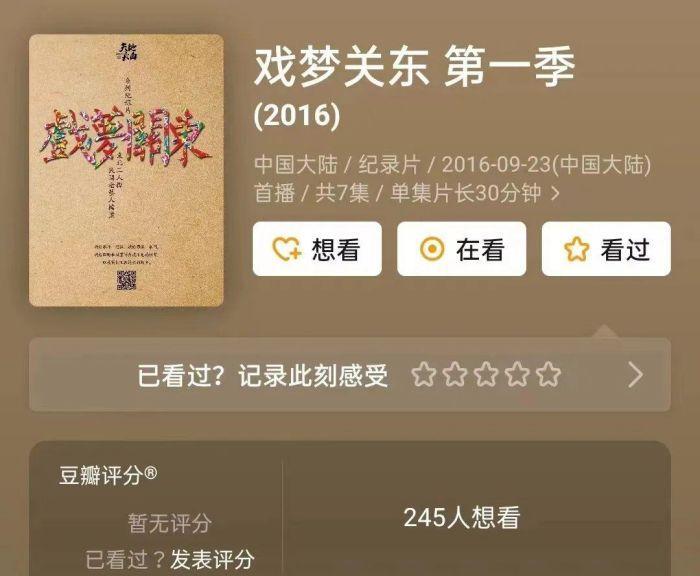This screenshot has width=700, height=576.
Task: Open the chevron at right of 记录此刻感受
Action: click(636, 375)
